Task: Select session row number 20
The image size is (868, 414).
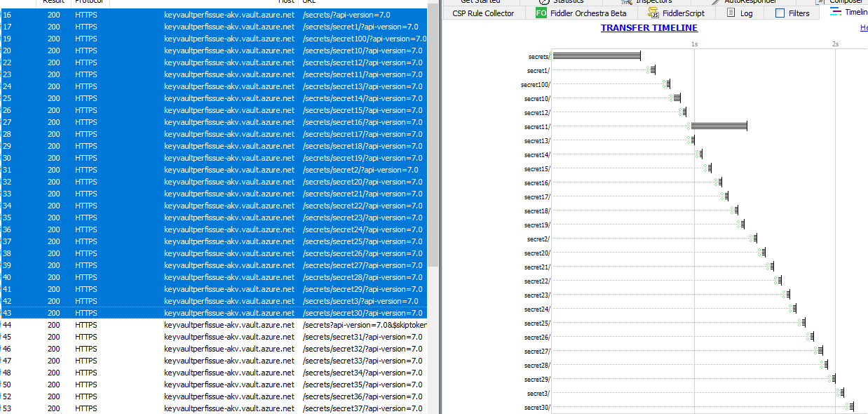Action: pyautogui.click(x=213, y=51)
